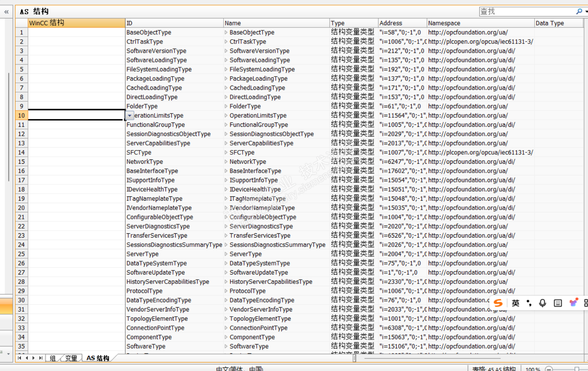
Task: Click the IME microphone voice input icon
Action: pos(542,303)
